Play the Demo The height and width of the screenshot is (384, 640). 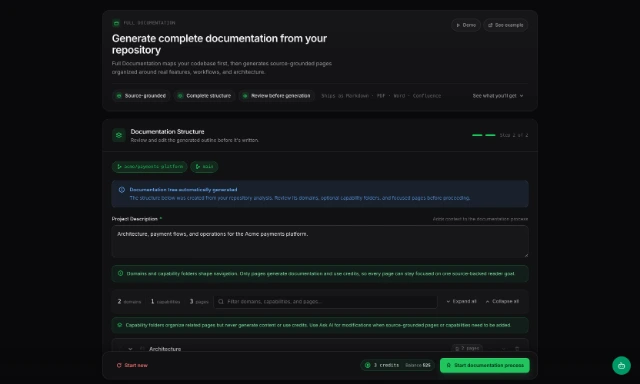tap(466, 25)
